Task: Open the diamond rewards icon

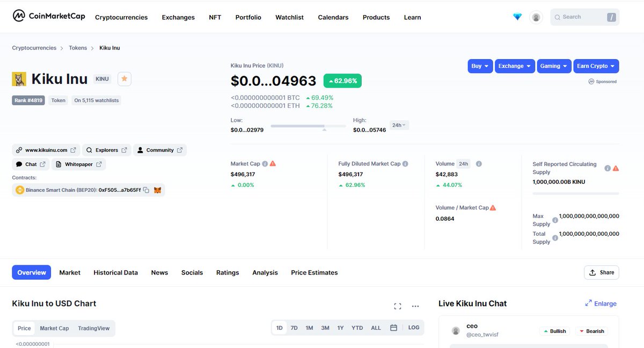Action: [517, 17]
